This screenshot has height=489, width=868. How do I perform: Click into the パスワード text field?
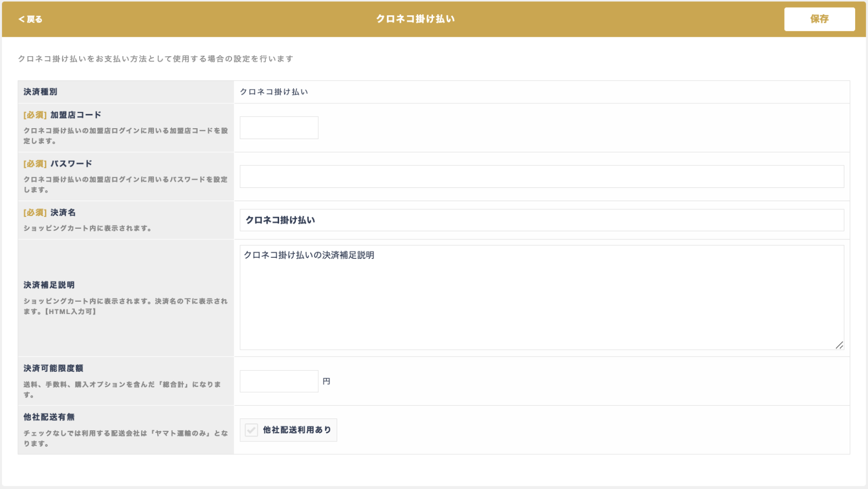(541, 176)
